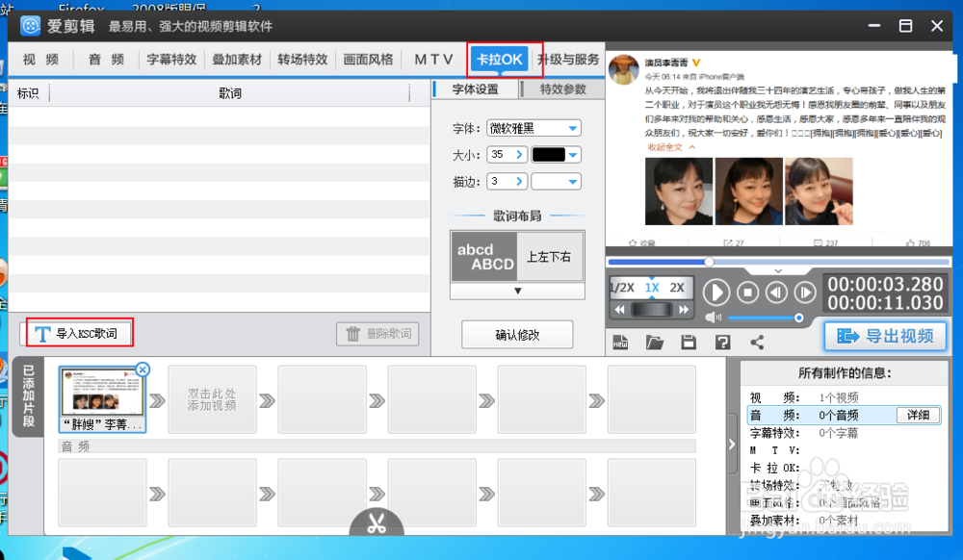Set playback speed to 1X

click(652, 288)
